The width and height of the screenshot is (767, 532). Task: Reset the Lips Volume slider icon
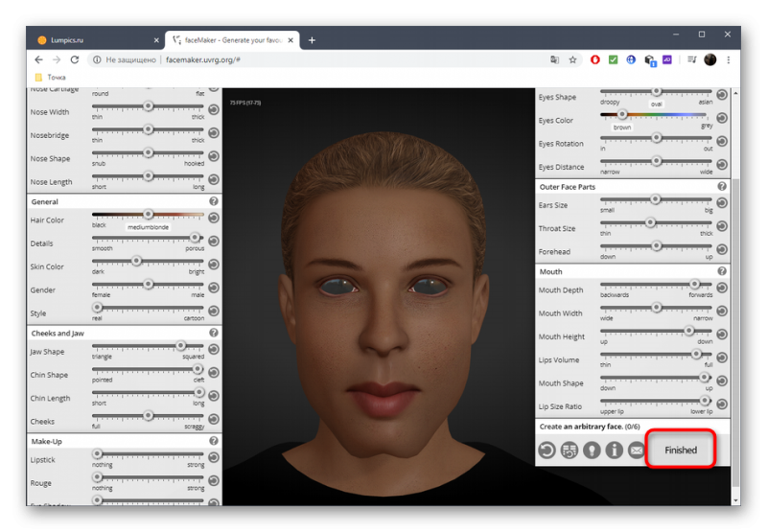722,358
